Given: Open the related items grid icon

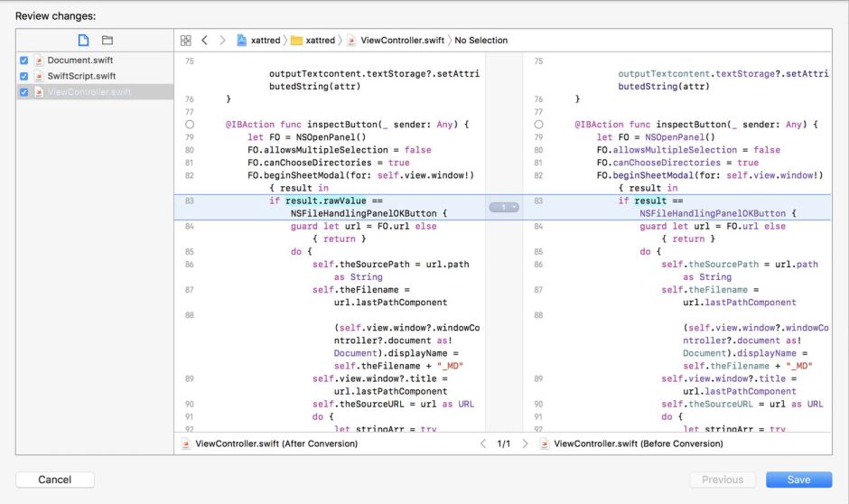Looking at the screenshot, I should tap(185, 41).
